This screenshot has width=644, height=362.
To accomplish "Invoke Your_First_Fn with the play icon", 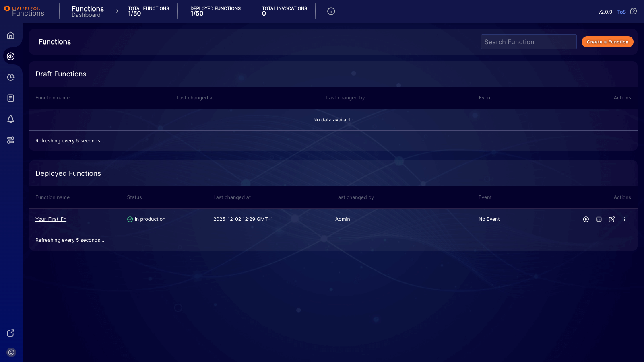I will pos(586,219).
